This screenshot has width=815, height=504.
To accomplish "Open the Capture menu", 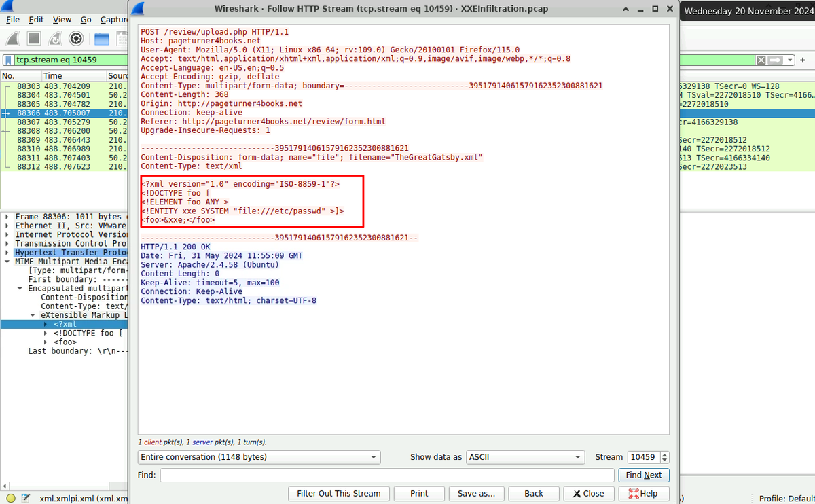I will coord(113,20).
